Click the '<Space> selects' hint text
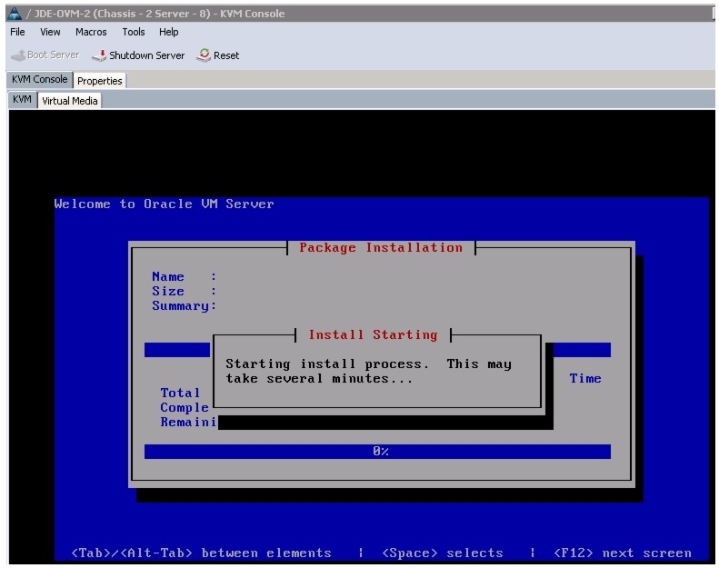Image resolution: width=719 pixels, height=588 pixels. 443,553
